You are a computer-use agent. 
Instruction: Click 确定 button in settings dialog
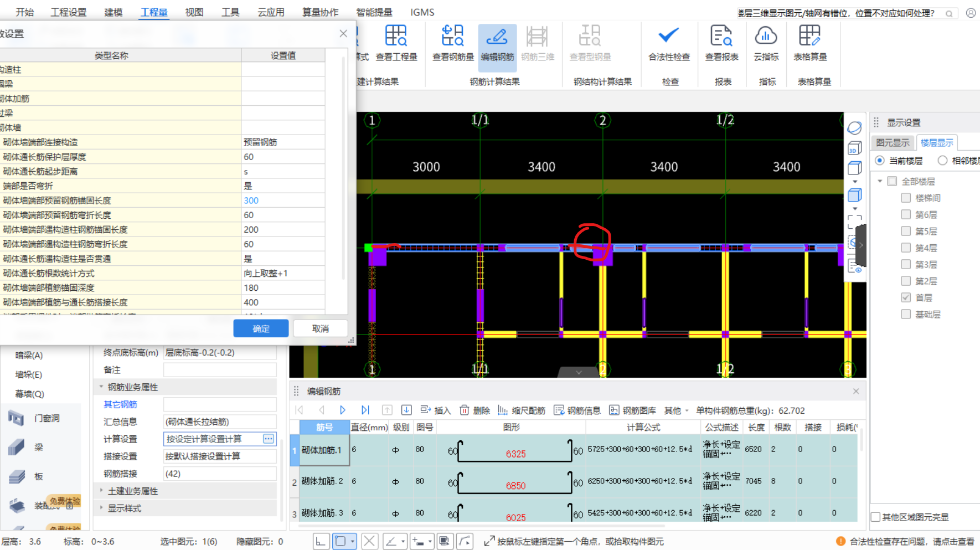(x=261, y=328)
